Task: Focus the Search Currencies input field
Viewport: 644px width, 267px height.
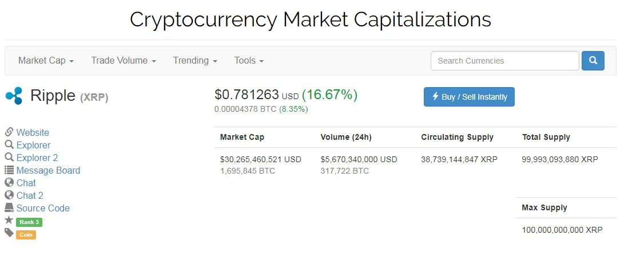Action: point(505,61)
